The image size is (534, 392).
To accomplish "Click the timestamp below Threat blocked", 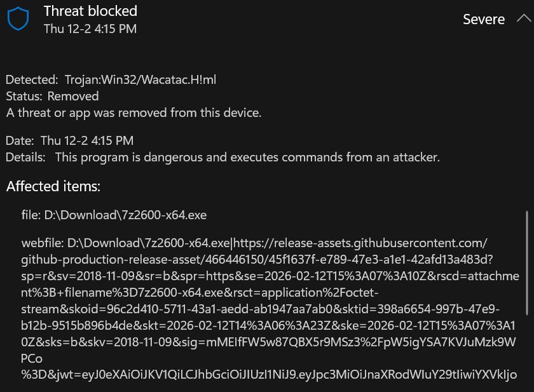I will coord(90,29).
